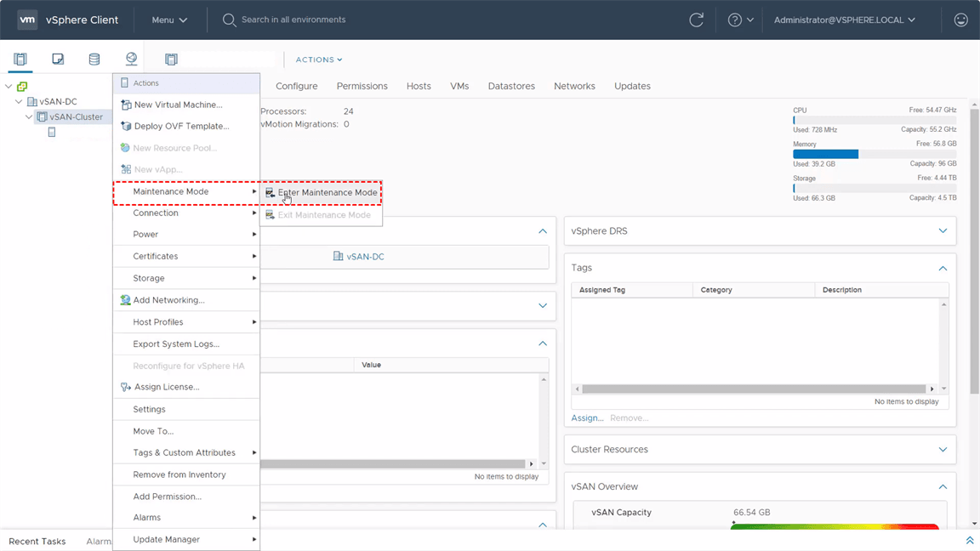Click the host icon under vSAN-Cluster
Viewport: 980px width, 551px height.
pos(52,133)
